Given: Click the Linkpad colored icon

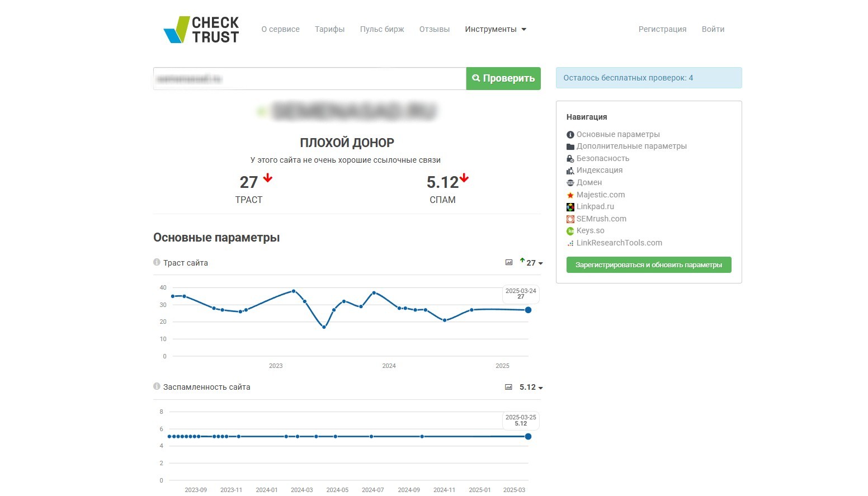Looking at the screenshot, I should click(570, 207).
